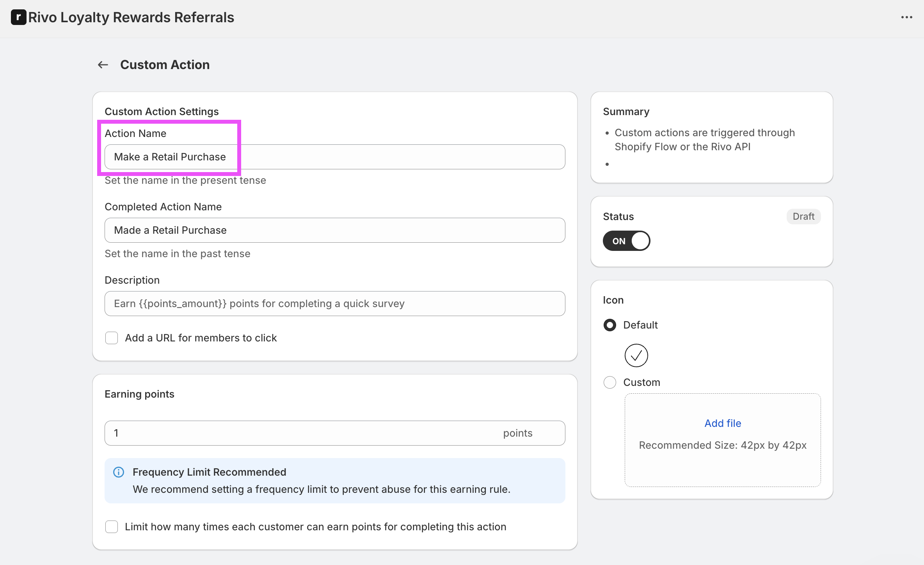This screenshot has height=565, width=924.
Task: Focus the Completed Action Name field
Action: click(335, 230)
